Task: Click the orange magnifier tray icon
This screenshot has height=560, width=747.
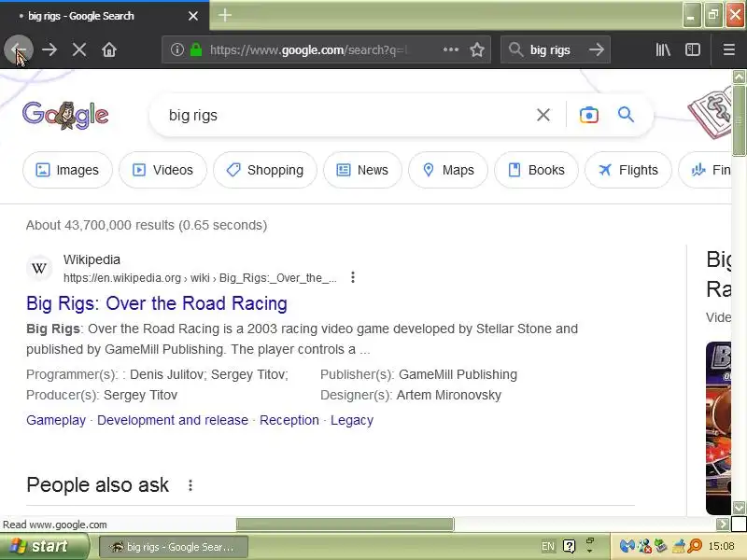Action: [695, 546]
